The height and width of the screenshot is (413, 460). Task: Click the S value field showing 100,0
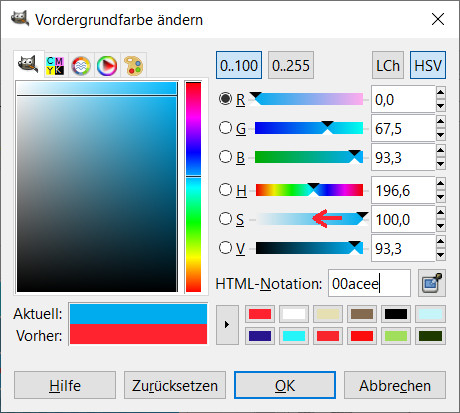tap(403, 219)
